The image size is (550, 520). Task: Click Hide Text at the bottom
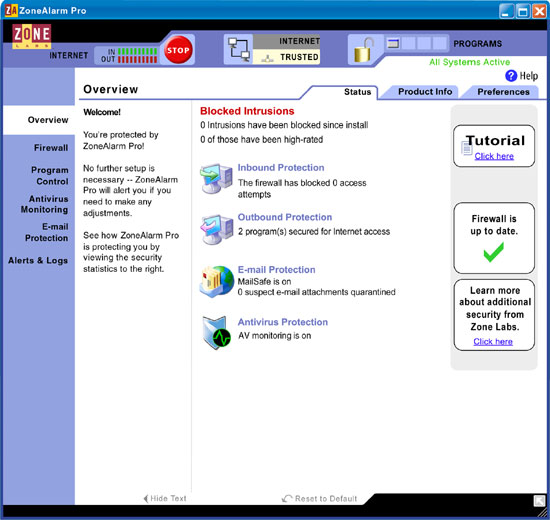pyautogui.click(x=165, y=498)
